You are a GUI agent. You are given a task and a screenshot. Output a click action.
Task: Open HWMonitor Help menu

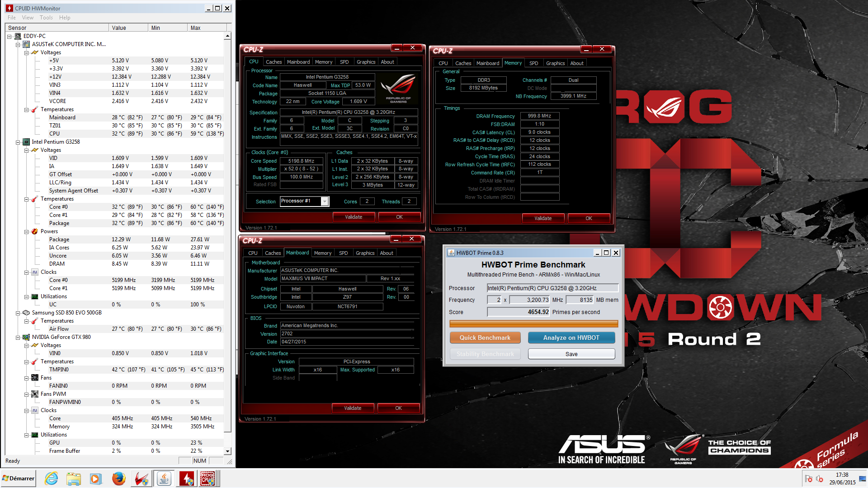[x=65, y=18]
